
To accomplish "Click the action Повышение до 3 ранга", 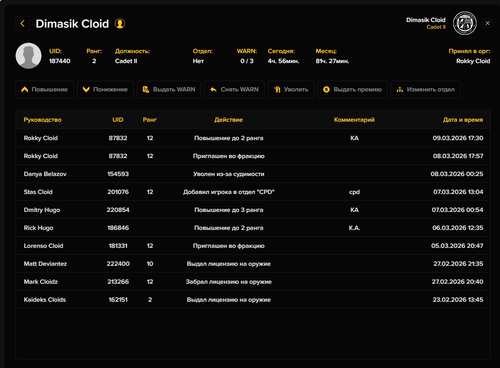I will (x=229, y=210).
